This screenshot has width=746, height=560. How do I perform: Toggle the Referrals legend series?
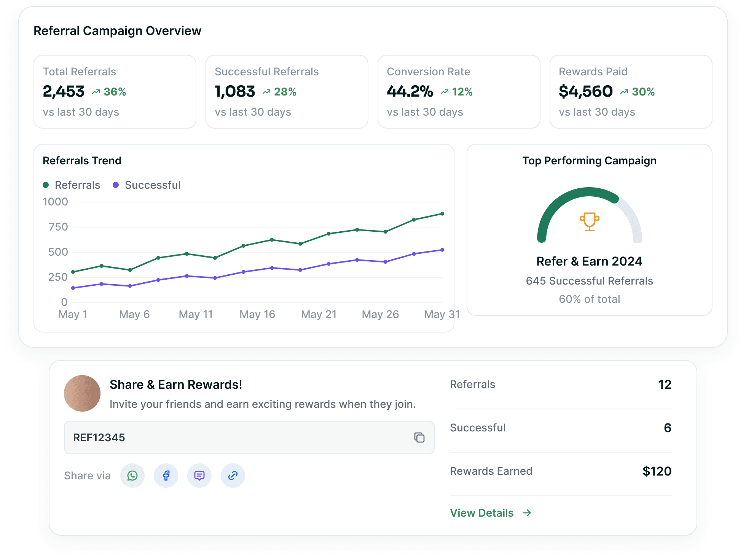[72, 185]
